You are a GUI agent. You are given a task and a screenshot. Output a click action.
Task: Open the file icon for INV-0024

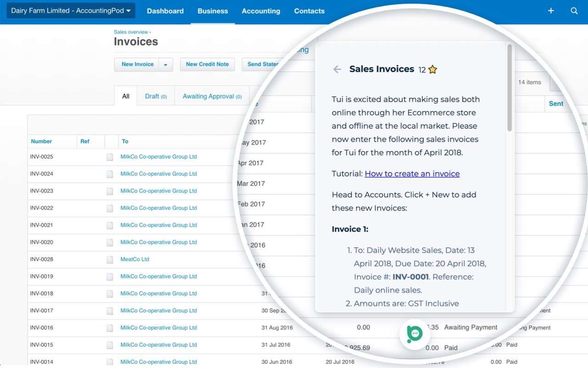(x=110, y=174)
